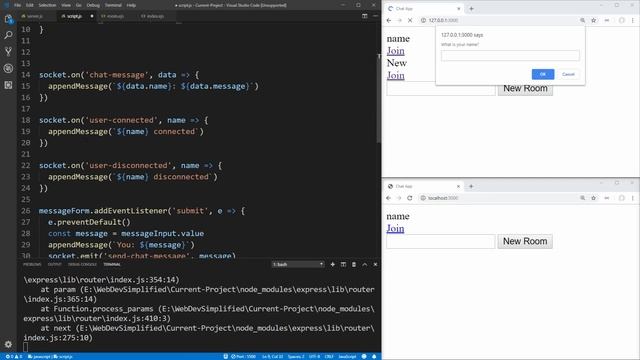640x360 pixels.
Task: Open Chrome menu in top browser window
Action: click(x=633, y=20)
